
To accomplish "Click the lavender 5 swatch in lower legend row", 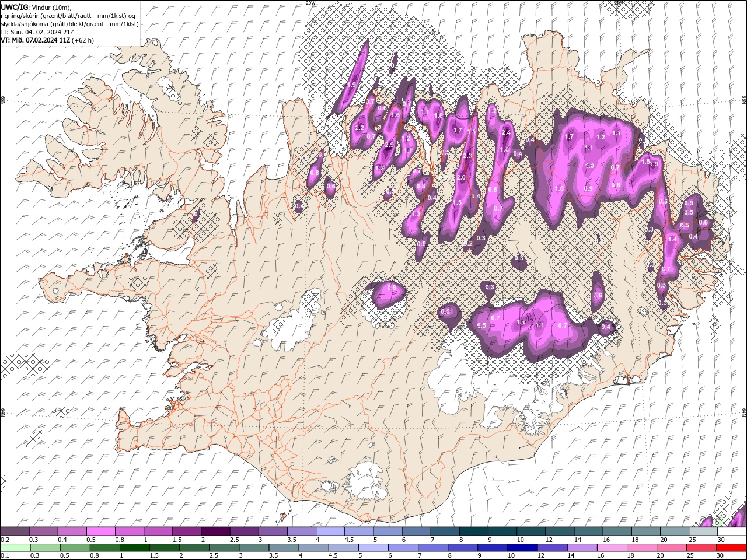I will pos(373,548).
